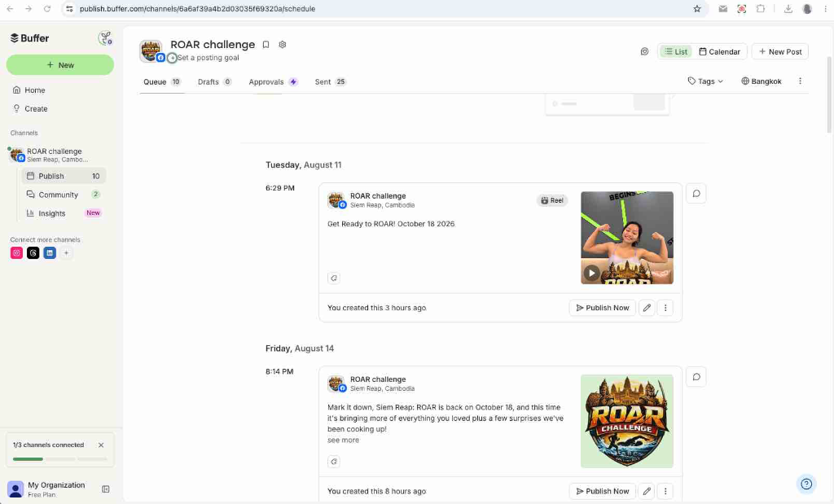Screen dimensions: 834x504
Task: Open the feedback chat icon near List
Action: pyautogui.click(x=645, y=51)
